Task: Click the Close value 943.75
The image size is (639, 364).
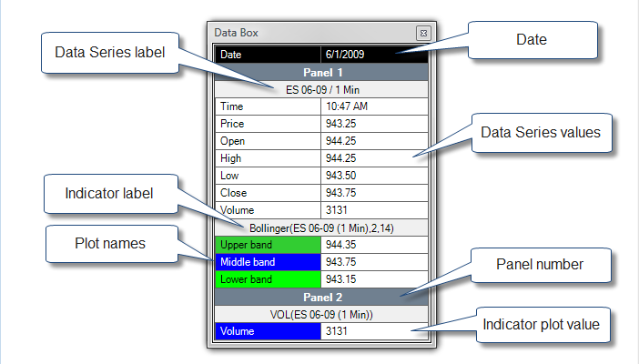Action: [x=375, y=193]
